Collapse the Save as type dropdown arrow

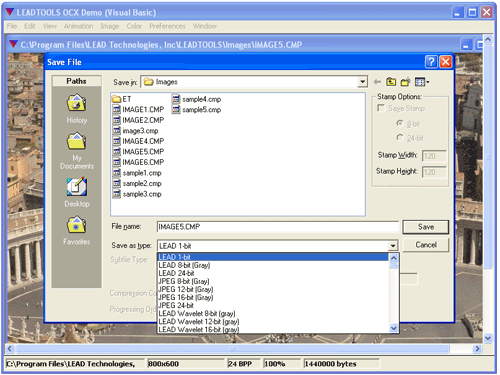393,246
